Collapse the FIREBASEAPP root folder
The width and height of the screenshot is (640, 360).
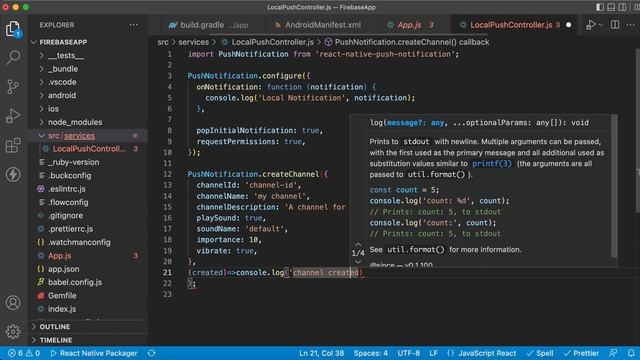click(63, 42)
